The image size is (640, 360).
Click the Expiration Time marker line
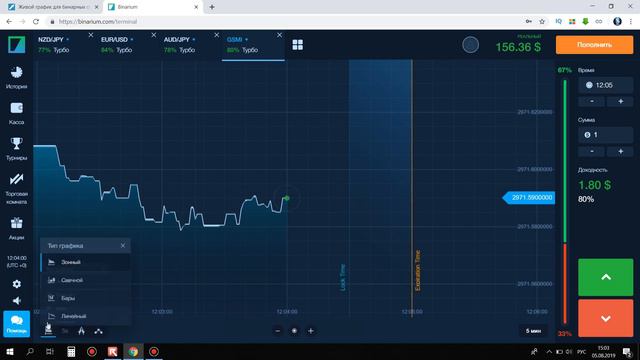click(412, 188)
